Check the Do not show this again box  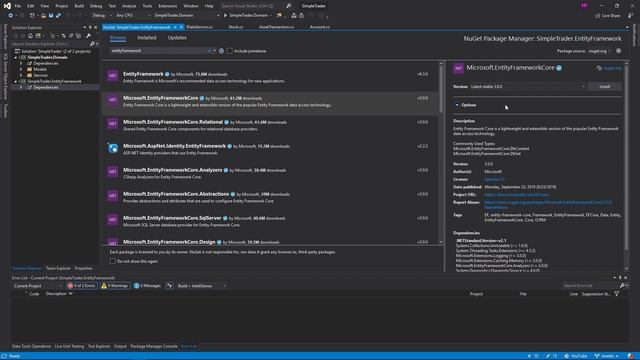113,261
